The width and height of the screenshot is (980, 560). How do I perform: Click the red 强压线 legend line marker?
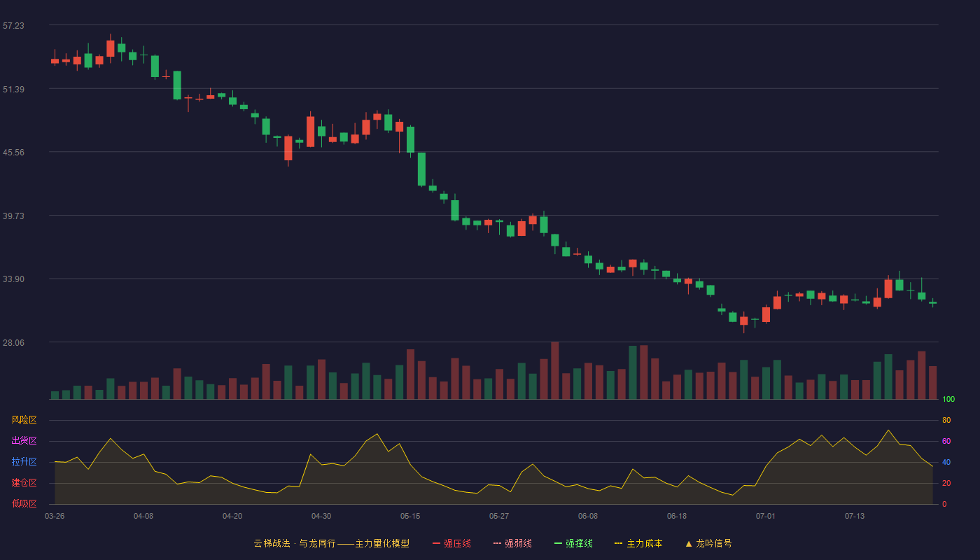click(436, 543)
